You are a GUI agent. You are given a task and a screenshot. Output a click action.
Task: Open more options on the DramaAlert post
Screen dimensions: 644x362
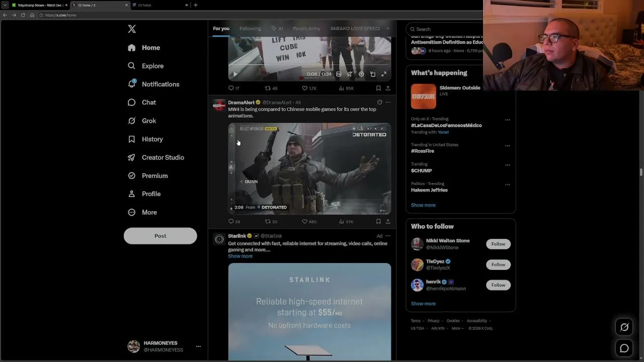[388, 103]
